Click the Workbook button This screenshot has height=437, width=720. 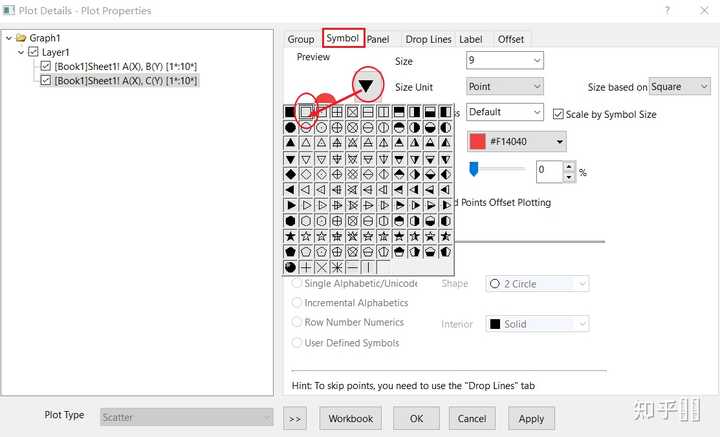pyautogui.click(x=350, y=418)
